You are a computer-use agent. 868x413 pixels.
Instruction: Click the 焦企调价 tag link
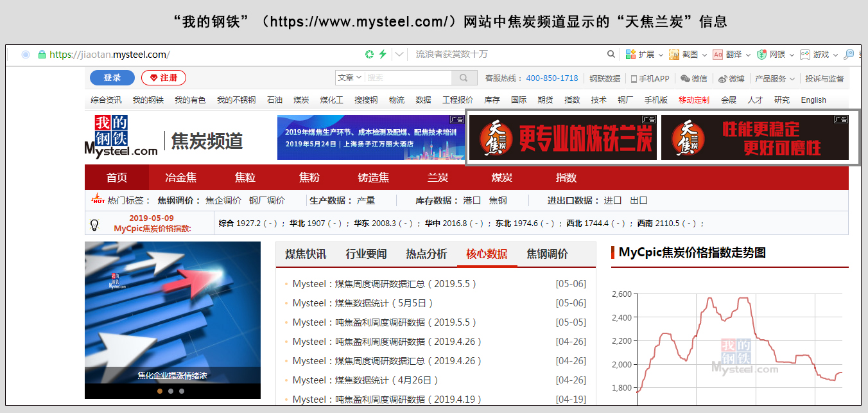(223, 200)
